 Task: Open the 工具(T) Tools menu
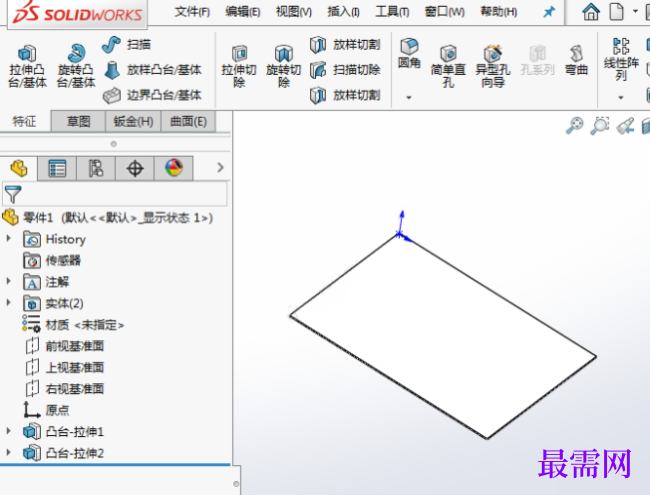click(393, 12)
